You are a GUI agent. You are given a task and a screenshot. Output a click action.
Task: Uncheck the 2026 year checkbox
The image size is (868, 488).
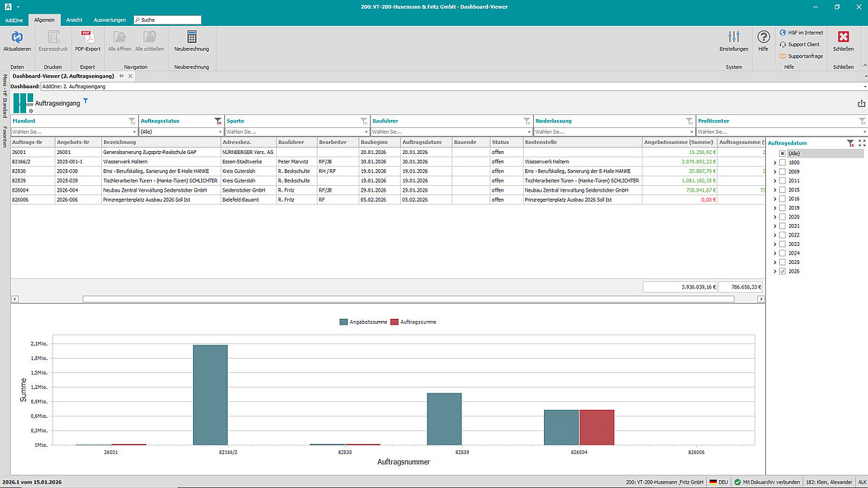click(x=783, y=271)
